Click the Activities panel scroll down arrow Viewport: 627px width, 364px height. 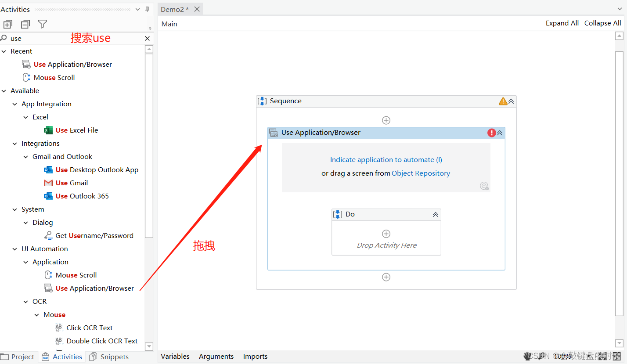pyautogui.click(x=149, y=346)
